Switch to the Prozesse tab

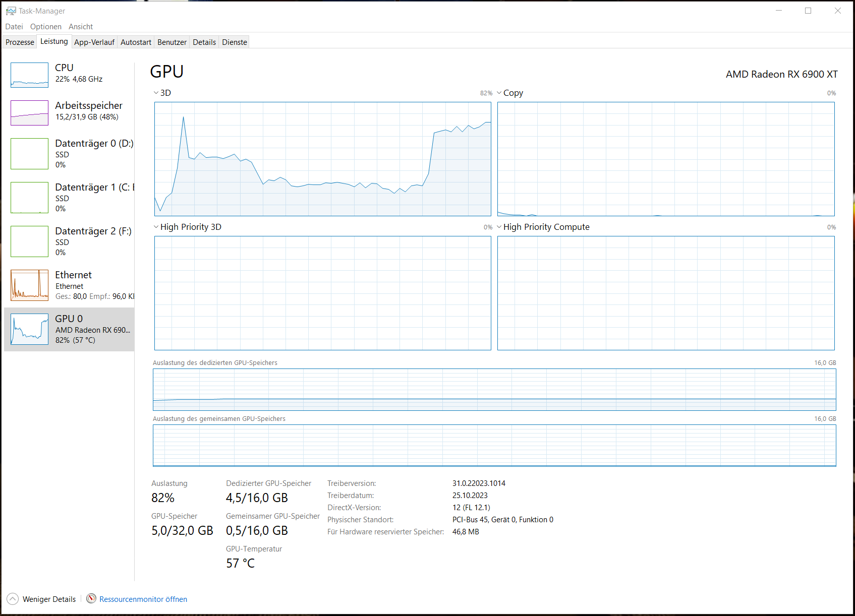pyautogui.click(x=20, y=42)
